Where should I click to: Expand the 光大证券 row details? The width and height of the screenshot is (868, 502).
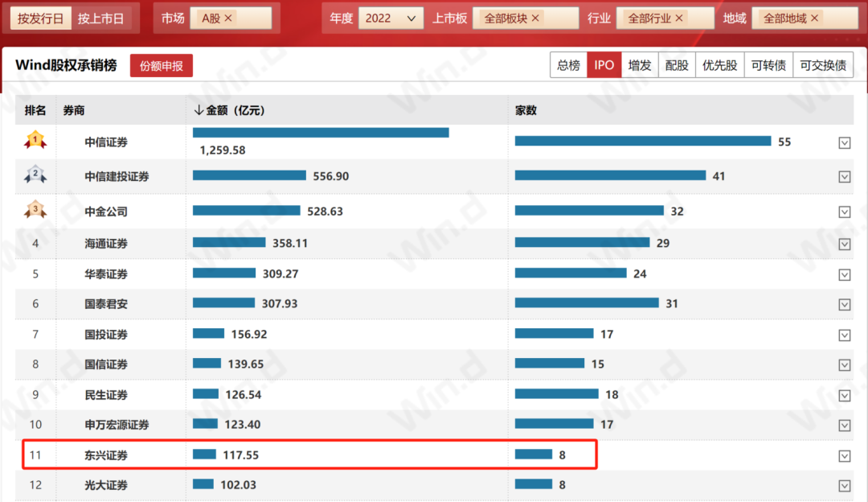[x=844, y=485]
